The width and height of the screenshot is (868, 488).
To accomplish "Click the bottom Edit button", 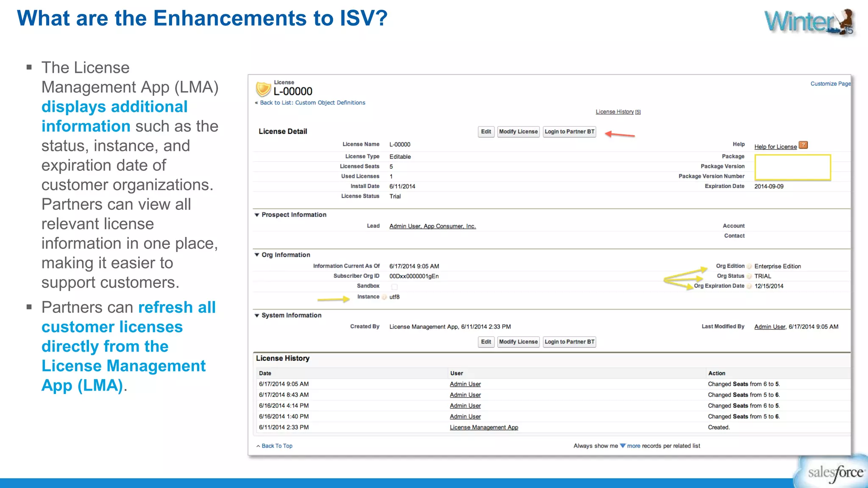I will tap(486, 342).
